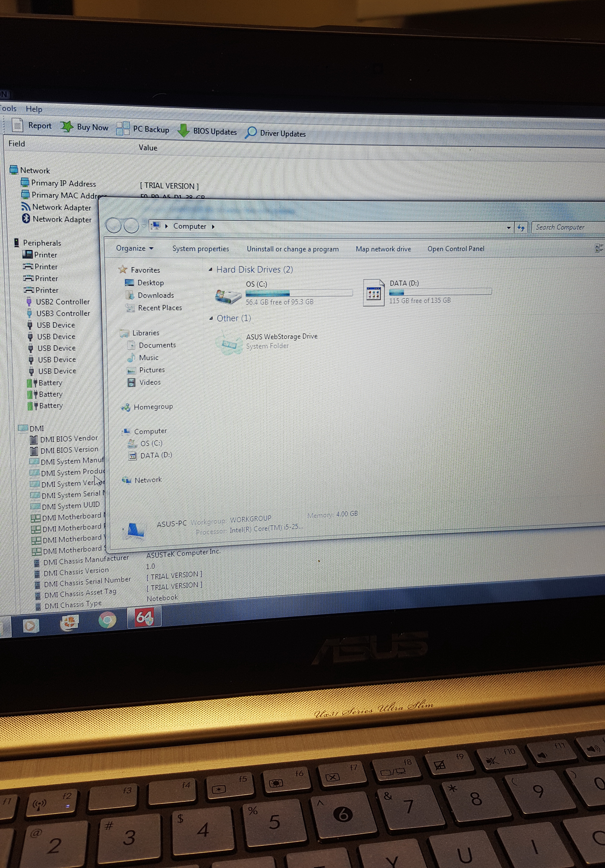Select Desktop in navigation pane
Screen dimensions: 605x868
(x=150, y=282)
